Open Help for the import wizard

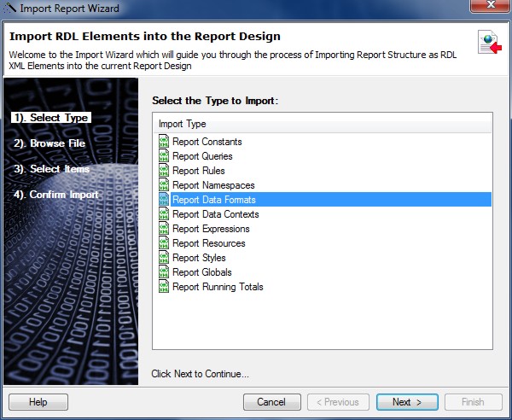point(38,402)
